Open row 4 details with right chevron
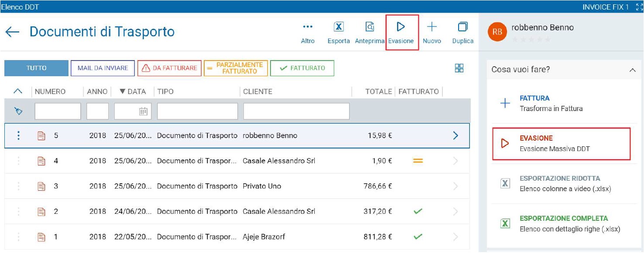Image resolution: width=644 pixels, height=253 pixels. pos(456,161)
